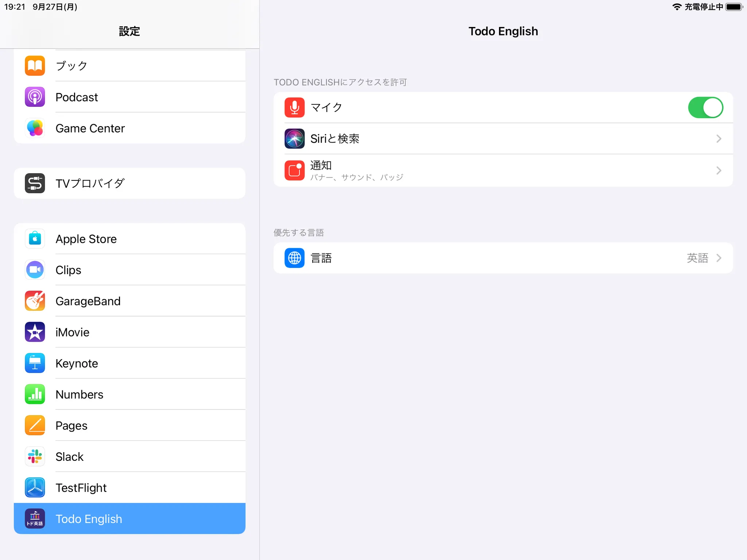Tap the red microphone icon

click(x=294, y=108)
